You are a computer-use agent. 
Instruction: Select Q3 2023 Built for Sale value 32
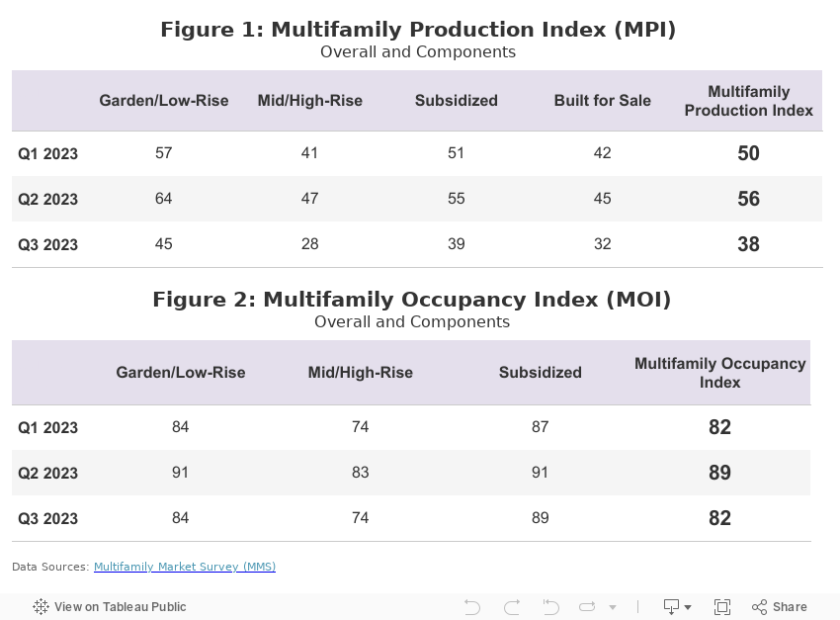[603, 244]
